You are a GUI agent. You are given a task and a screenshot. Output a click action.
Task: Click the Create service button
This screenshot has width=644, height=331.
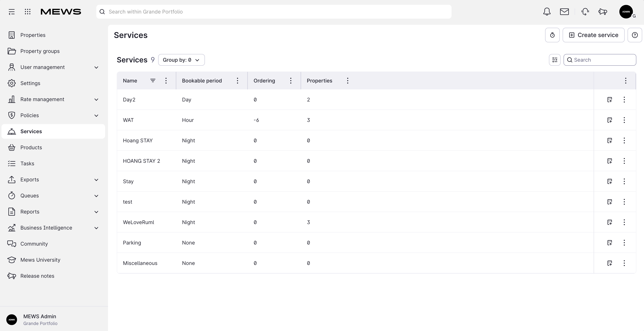coord(593,35)
